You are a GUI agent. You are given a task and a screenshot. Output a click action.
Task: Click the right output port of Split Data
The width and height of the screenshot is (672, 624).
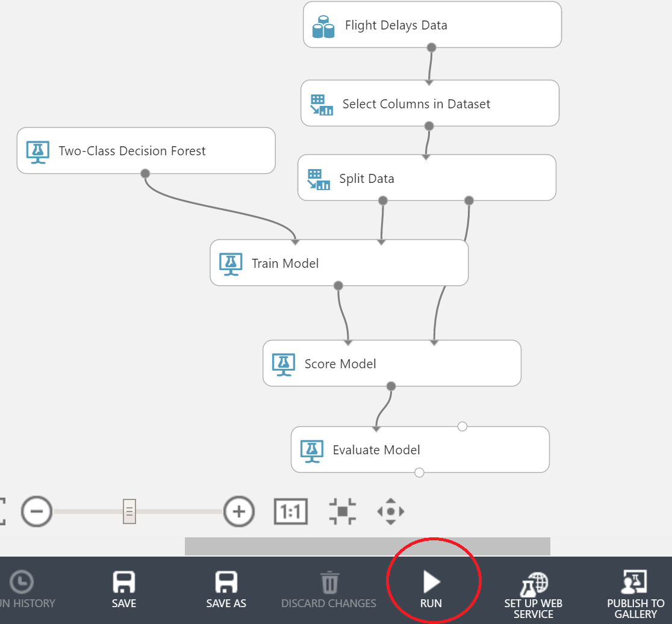(x=469, y=200)
